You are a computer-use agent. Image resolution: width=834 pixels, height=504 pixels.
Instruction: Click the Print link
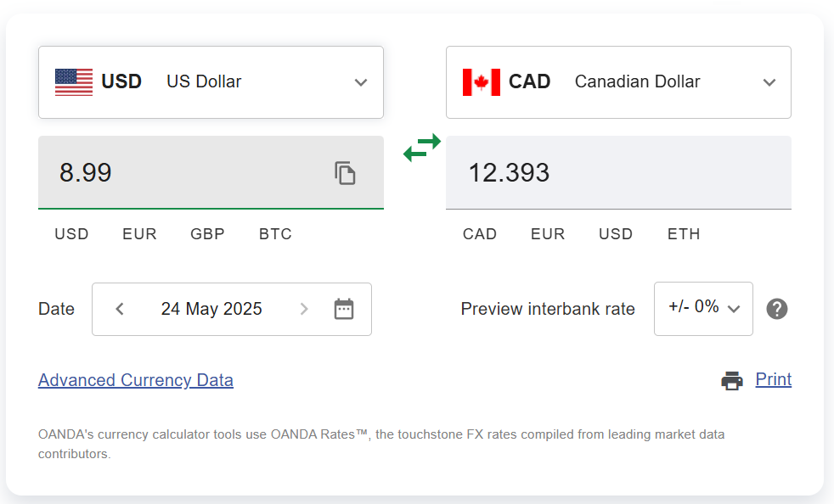point(774,379)
